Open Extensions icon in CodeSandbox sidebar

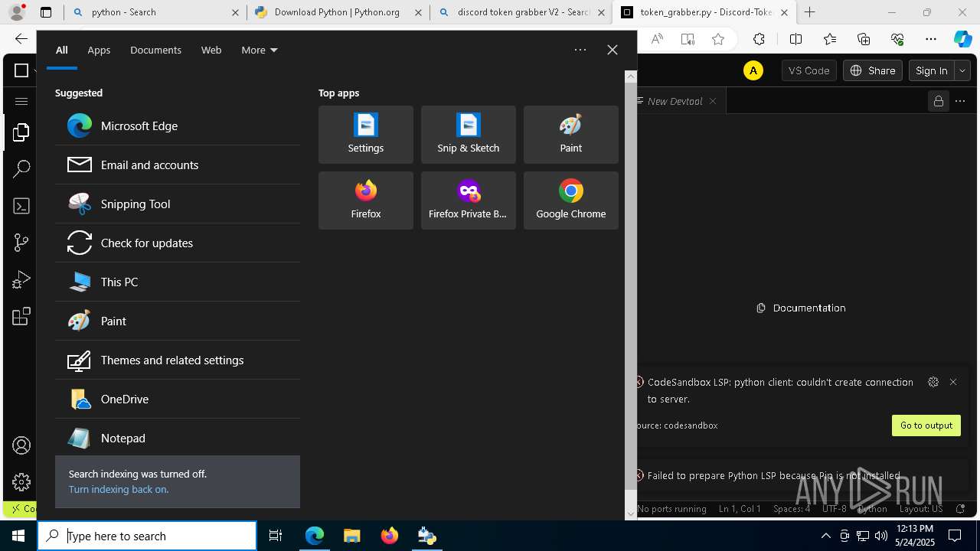click(21, 316)
